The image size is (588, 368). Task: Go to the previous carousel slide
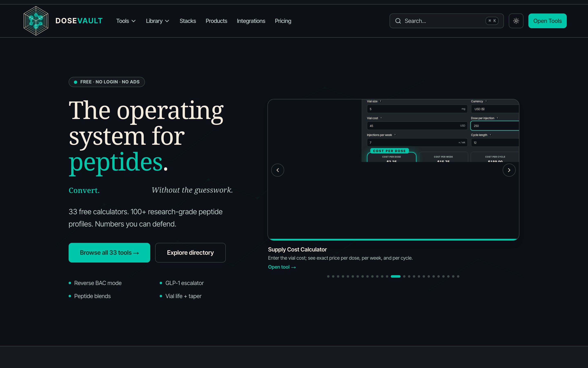(x=277, y=170)
